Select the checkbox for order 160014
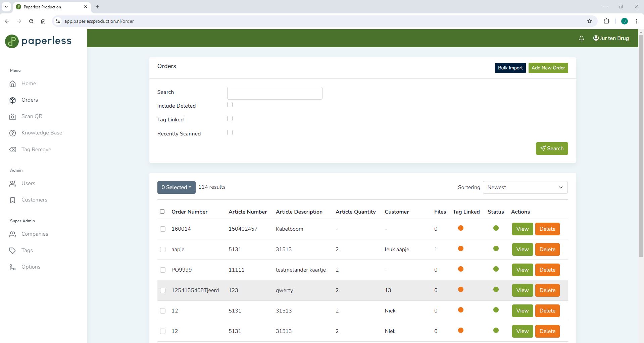 coord(163,229)
